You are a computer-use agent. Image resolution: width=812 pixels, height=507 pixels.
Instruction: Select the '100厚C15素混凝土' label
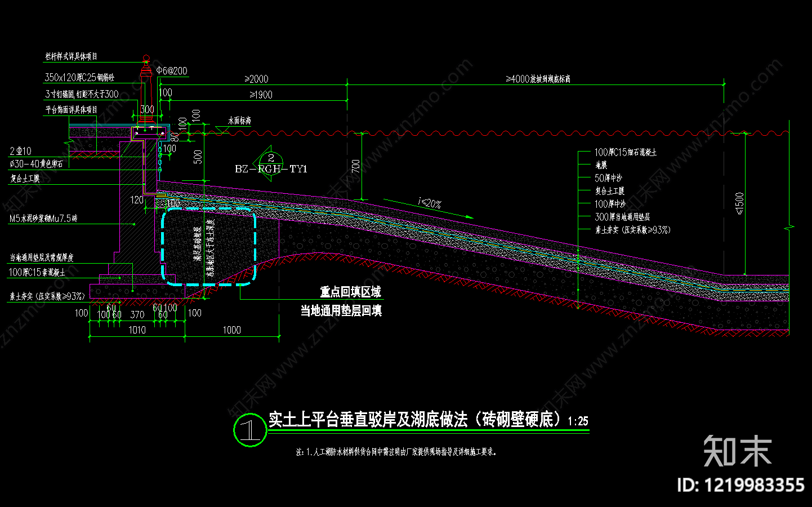pyautogui.click(x=37, y=273)
